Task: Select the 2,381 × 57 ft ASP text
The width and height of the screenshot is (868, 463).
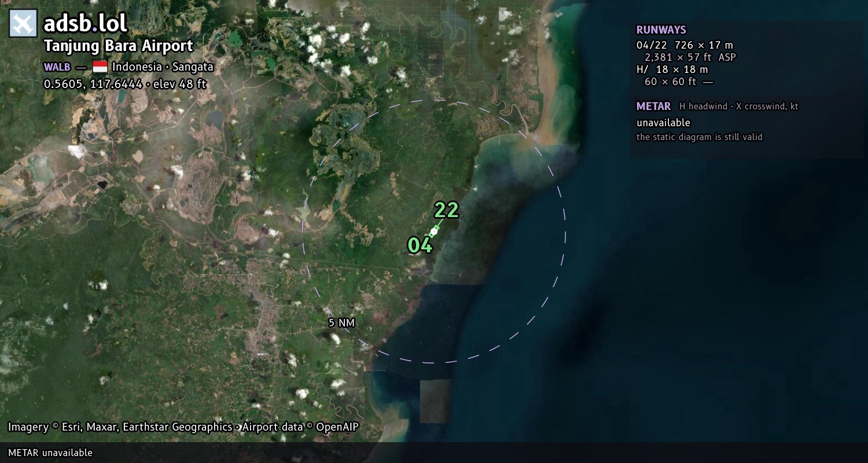Action: click(x=690, y=57)
